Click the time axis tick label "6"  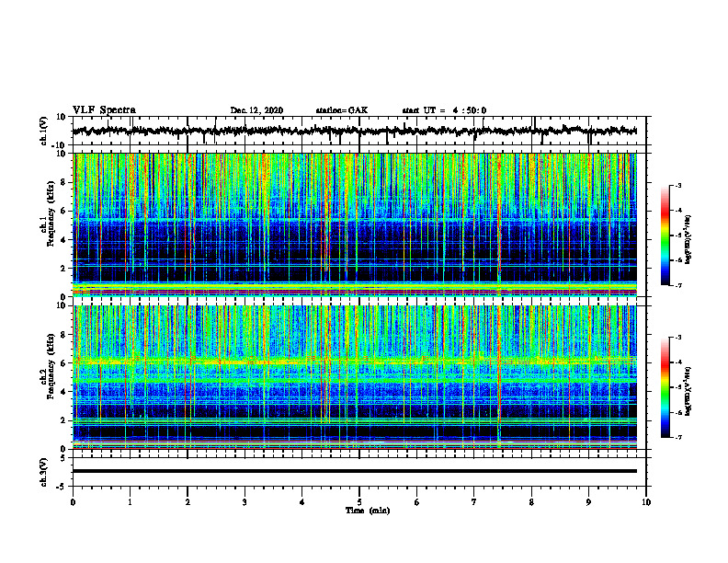417,502
